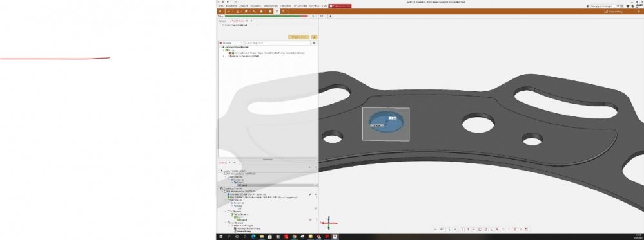Viewport: 644px width, 240px height.
Task: Click the status progress bar
Action: pyautogui.click(x=266, y=16)
